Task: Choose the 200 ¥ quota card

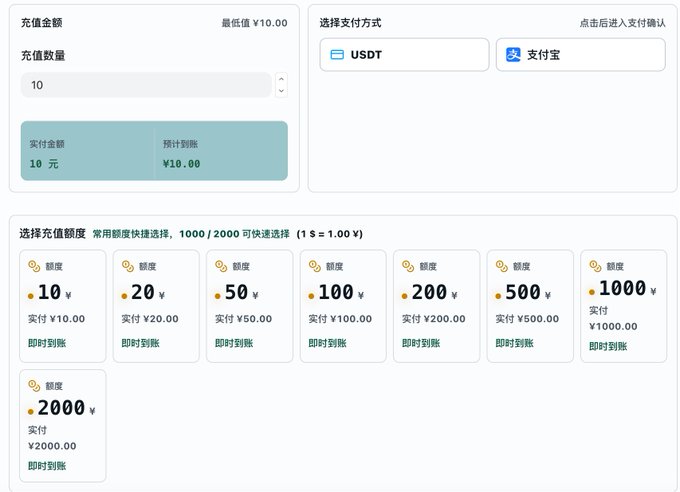Action: pos(436,306)
